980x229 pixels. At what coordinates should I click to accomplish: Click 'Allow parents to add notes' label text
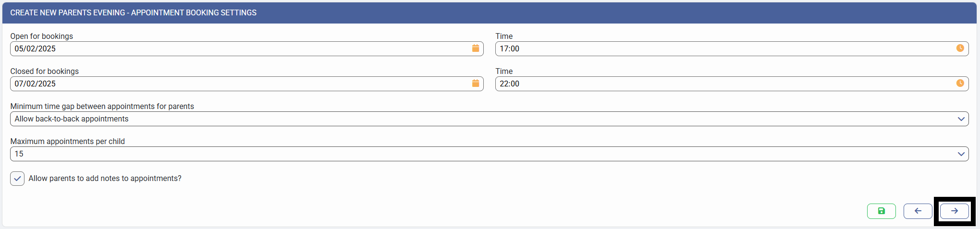pos(105,179)
